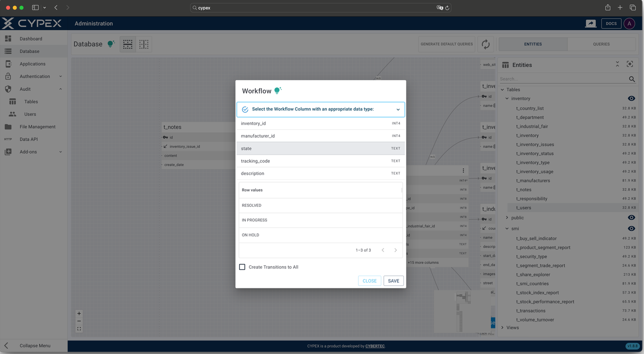Image resolution: width=644 pixels, height=354 pixels.
Task: Expand the Views tree section
Action: (502, 328)
